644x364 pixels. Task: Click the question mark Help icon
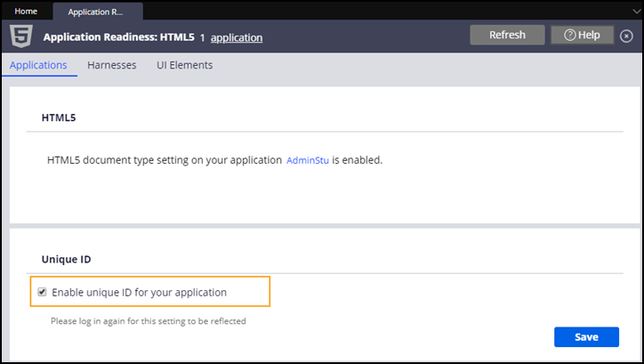570,36
